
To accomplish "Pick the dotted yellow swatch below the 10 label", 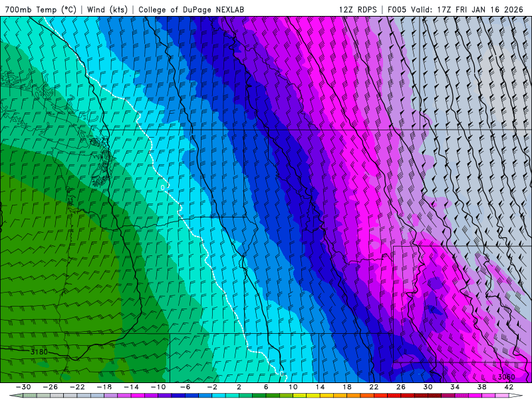I will [x=300, y=396].
